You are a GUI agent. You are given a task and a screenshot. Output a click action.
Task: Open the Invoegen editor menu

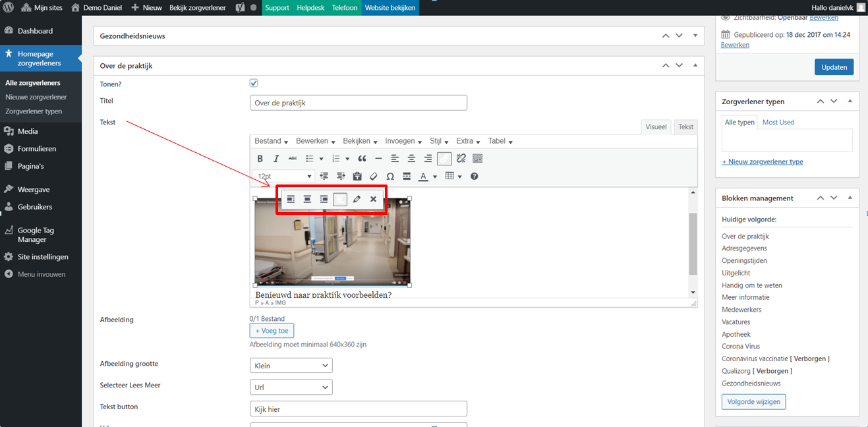(x=403, y=141)
